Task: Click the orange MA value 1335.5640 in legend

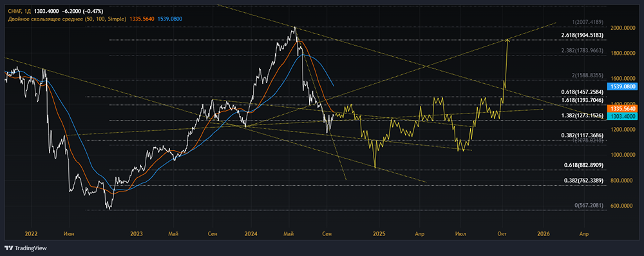Action: [142, 19]
